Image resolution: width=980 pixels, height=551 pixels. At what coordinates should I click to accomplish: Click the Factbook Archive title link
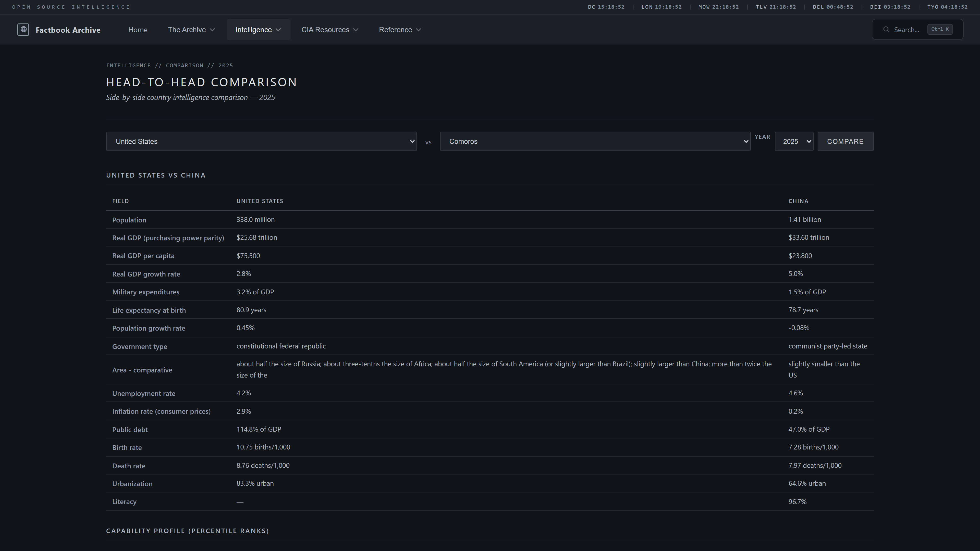click(x=68, y=30)
